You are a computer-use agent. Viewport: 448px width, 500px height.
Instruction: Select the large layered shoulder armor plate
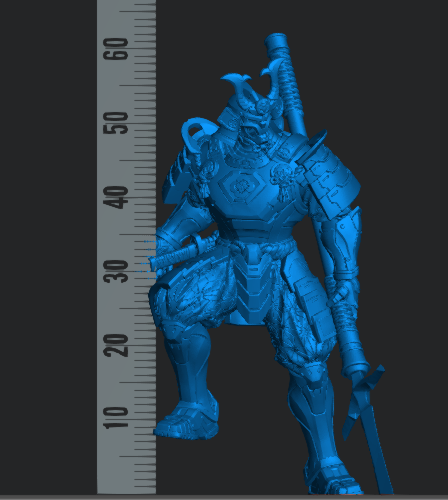329,180
